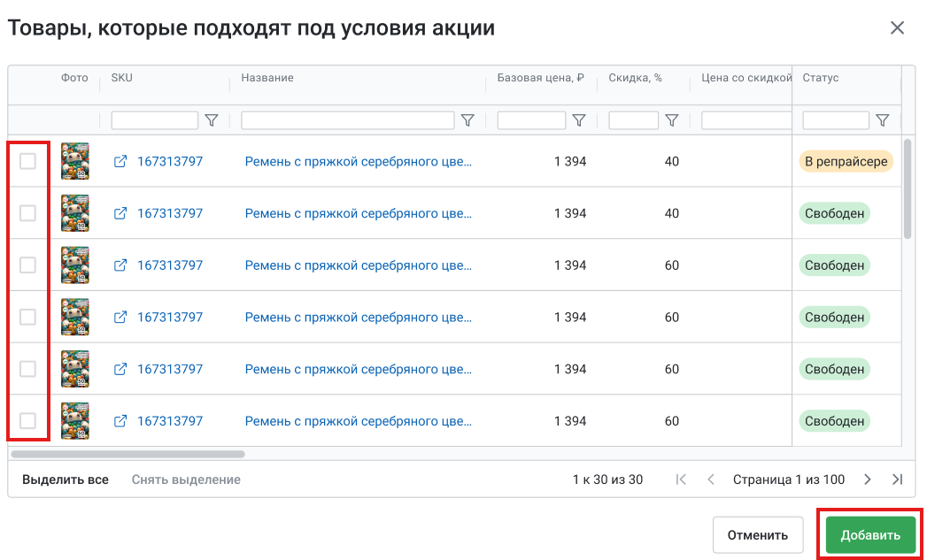Click discount 40 in В репрайсере row
This screenshot has width=927, height=560.
point(672,161)
